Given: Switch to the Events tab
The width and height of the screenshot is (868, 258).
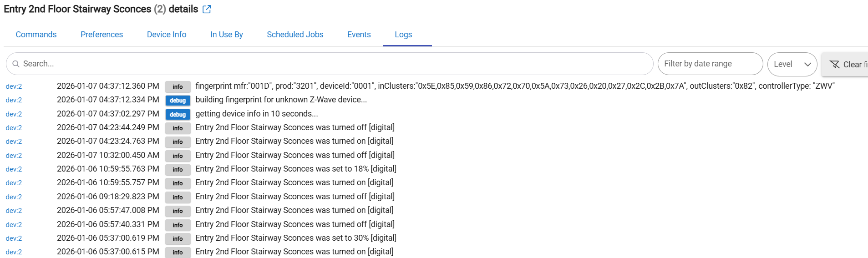Looking at the screenshot, I should [359, 35].
